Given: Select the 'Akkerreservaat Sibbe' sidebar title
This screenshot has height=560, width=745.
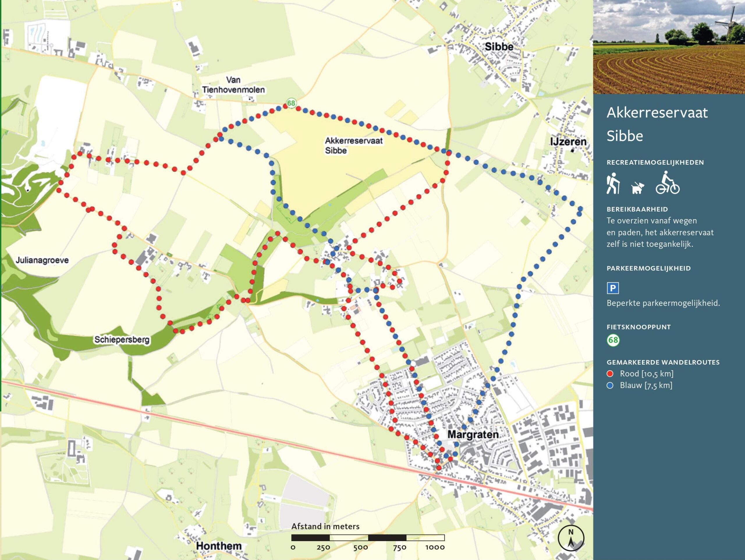Looking at the screenshot, I should tap(657, 124).
